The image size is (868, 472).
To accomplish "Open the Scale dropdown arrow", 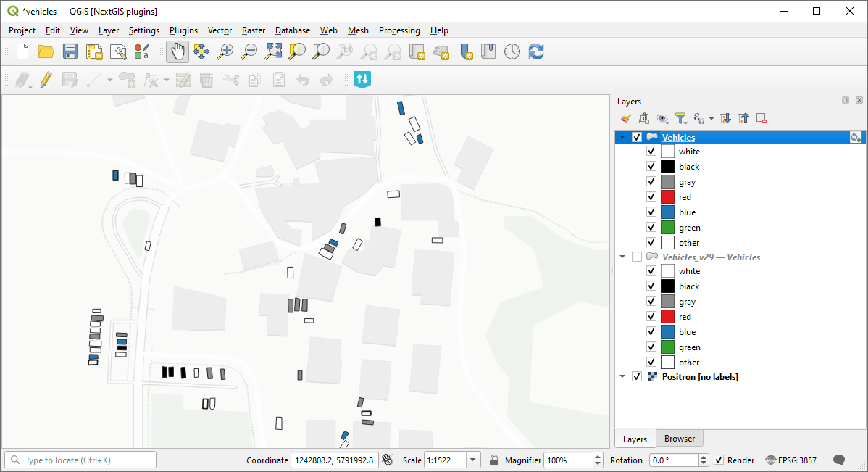I will pyautogui.click(x=472, y=460).
